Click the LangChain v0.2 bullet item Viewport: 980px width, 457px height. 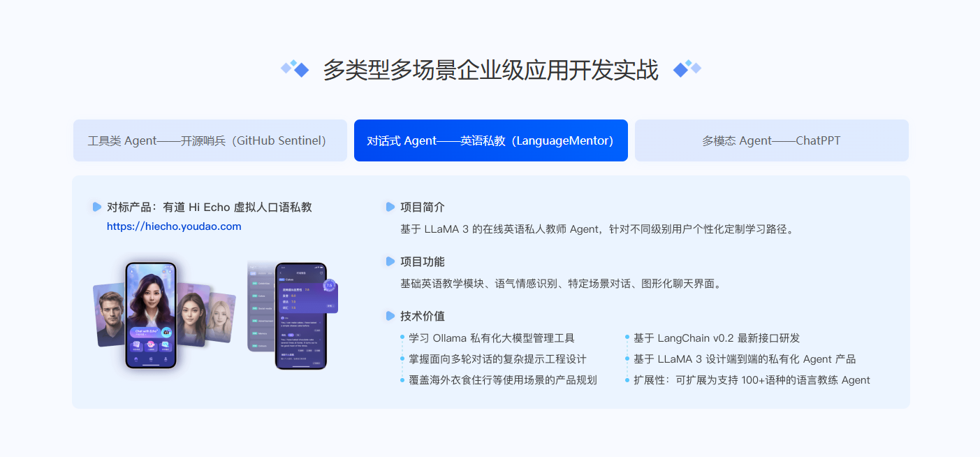tap(717, 338)
